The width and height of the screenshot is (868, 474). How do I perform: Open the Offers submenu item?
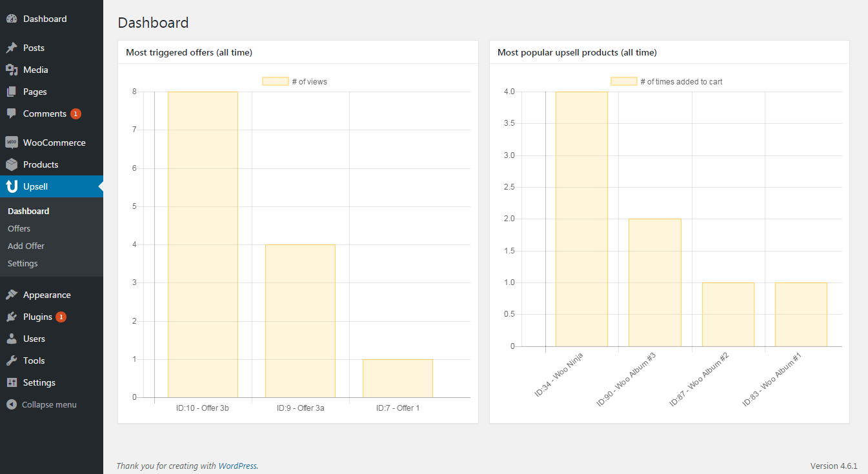19,228
